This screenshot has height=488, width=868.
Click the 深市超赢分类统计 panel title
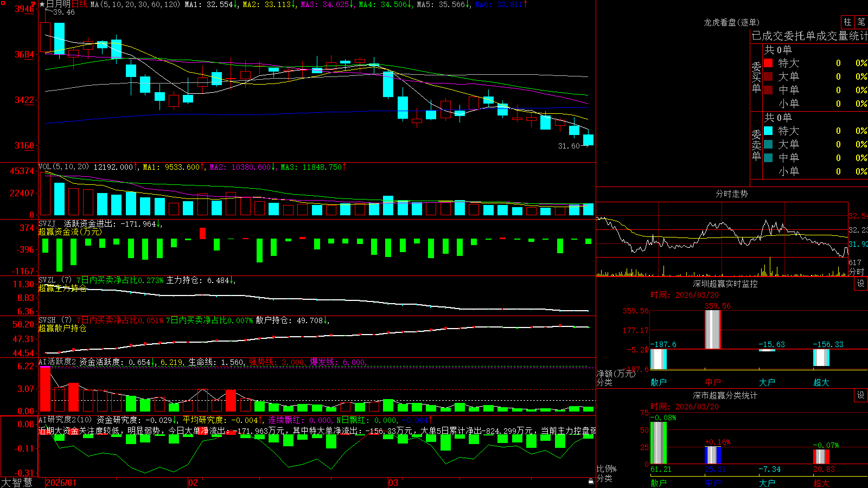(725, 395)
